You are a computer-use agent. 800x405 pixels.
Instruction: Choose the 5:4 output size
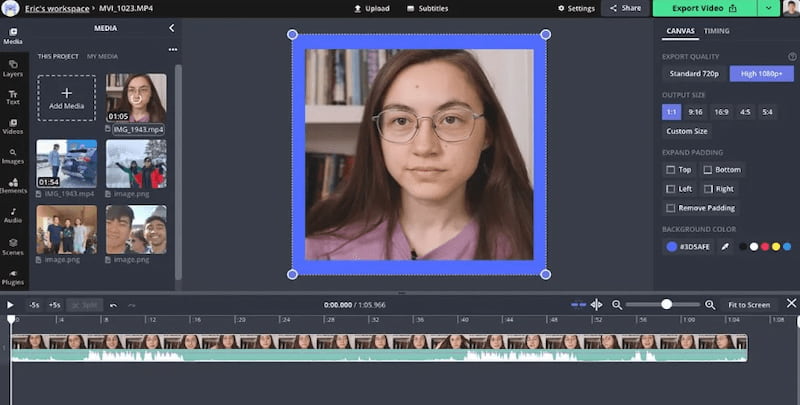point(767,112)
